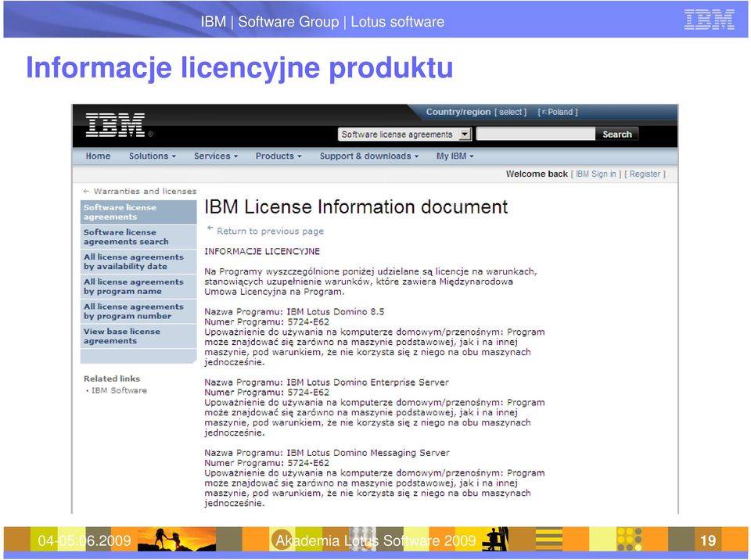Open All license agreements by program name
Screen dimensions: 751x560
tap(138, 286)
